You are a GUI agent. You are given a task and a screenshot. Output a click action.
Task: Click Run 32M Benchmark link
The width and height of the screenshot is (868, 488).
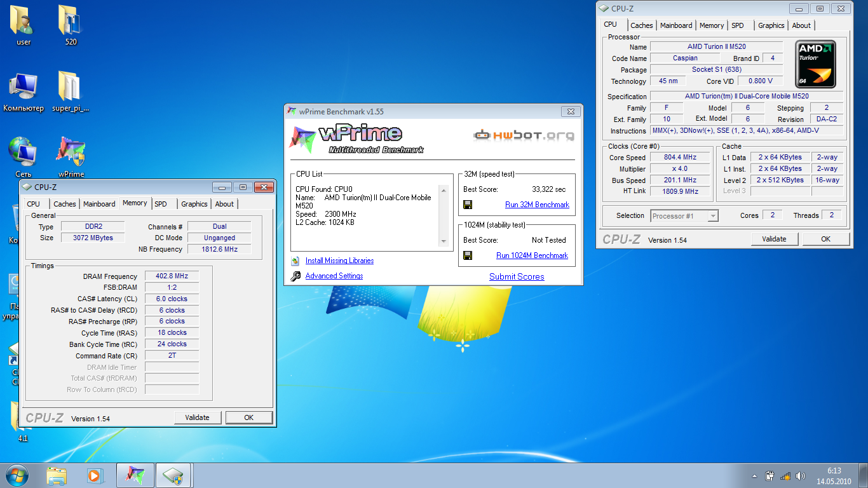(537, 205)
